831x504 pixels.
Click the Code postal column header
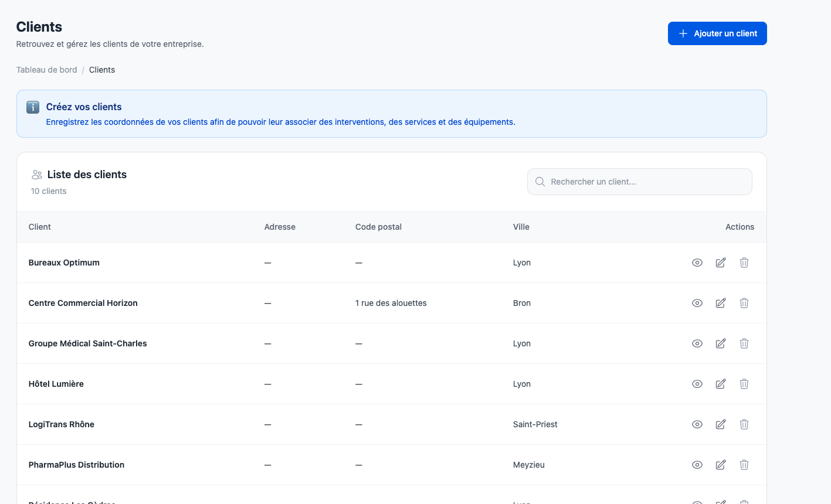[x=378, y=227]
